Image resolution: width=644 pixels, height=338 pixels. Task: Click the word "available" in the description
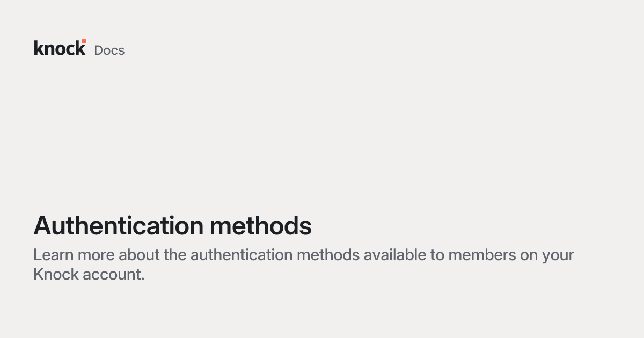[395, 255]
